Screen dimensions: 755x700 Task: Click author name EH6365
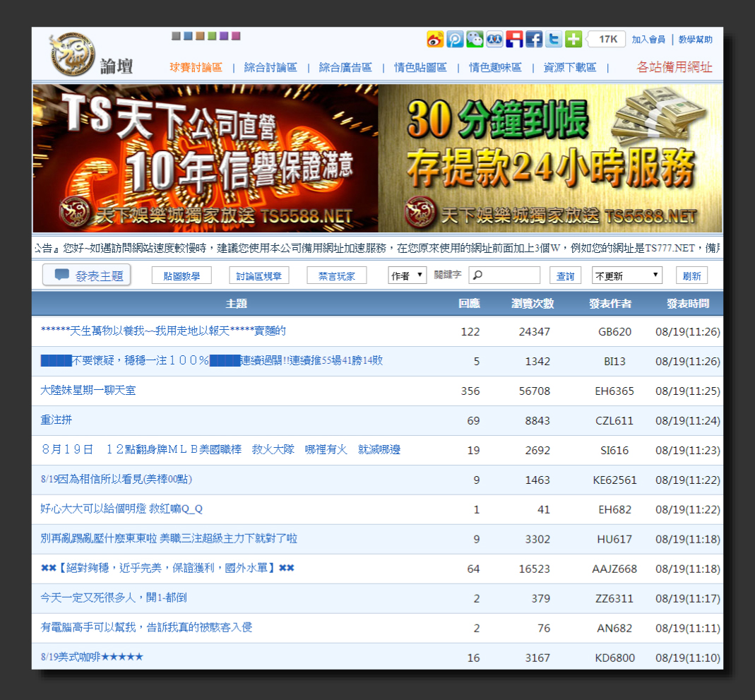coord(614,391)
